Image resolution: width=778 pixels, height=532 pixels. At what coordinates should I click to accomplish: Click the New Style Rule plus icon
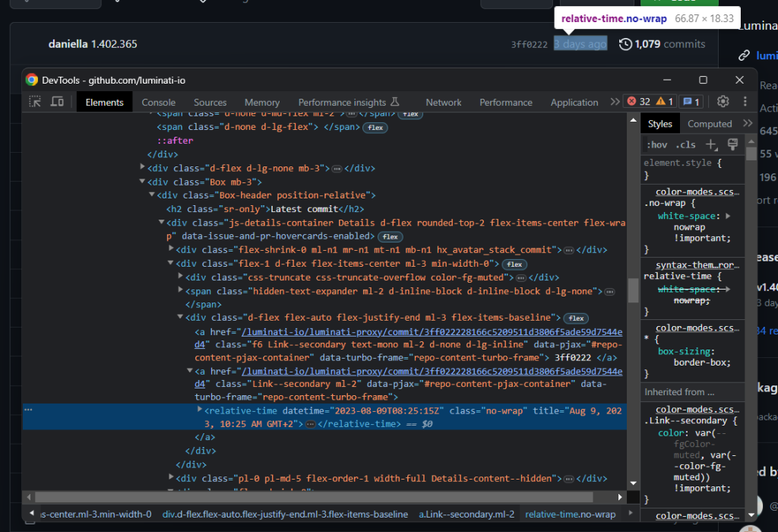[x=710, y=144]
